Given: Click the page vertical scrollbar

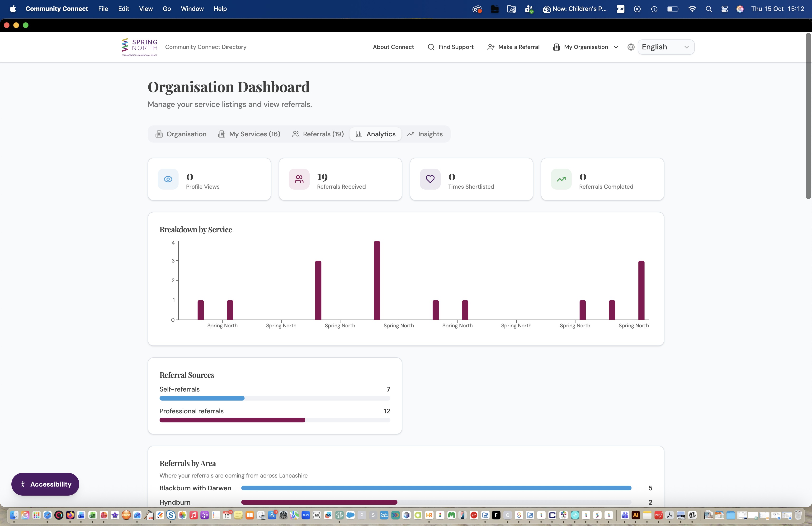Looking at the screenshot, I should pos(808,116).
